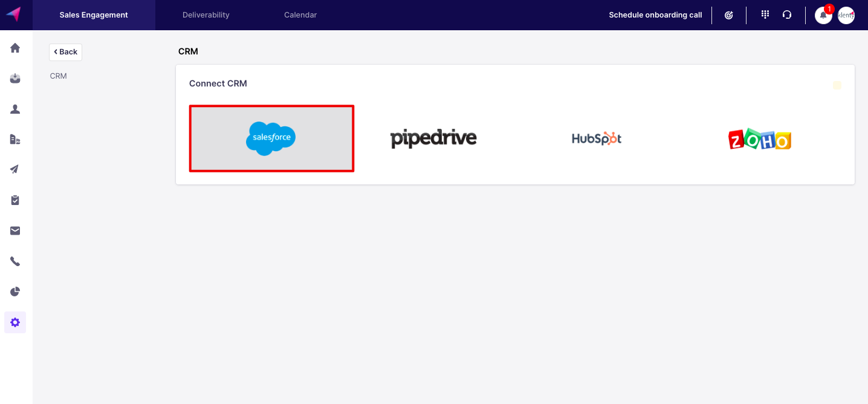Connect the HubSpot CRM
Image resolution: width=868 pixels, height=404 pixels.
597,138
